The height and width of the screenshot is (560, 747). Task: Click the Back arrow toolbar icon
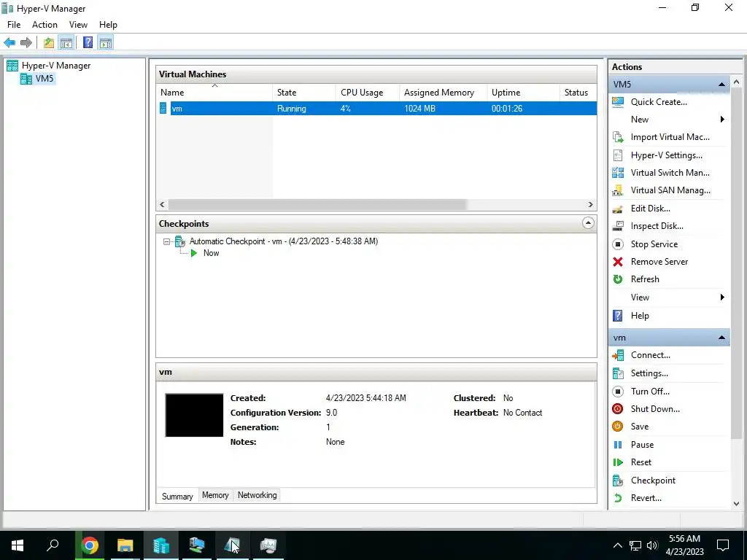[9, 43]
